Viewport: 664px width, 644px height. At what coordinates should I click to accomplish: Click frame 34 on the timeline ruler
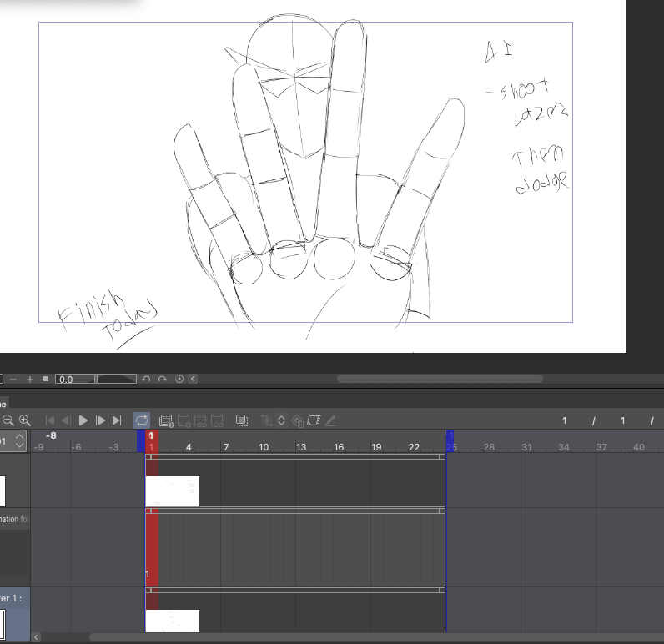pyautogui.click(x=564, y=447)
